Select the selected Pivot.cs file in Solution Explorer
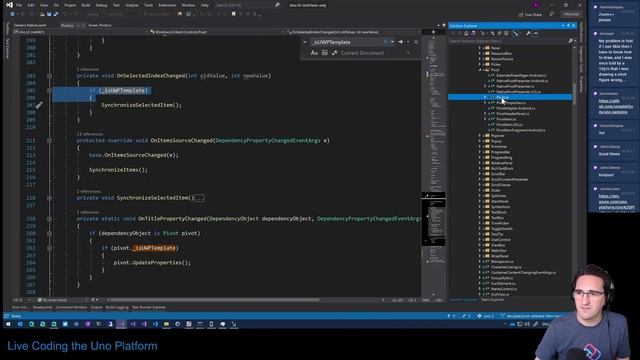 pos(510,97)
